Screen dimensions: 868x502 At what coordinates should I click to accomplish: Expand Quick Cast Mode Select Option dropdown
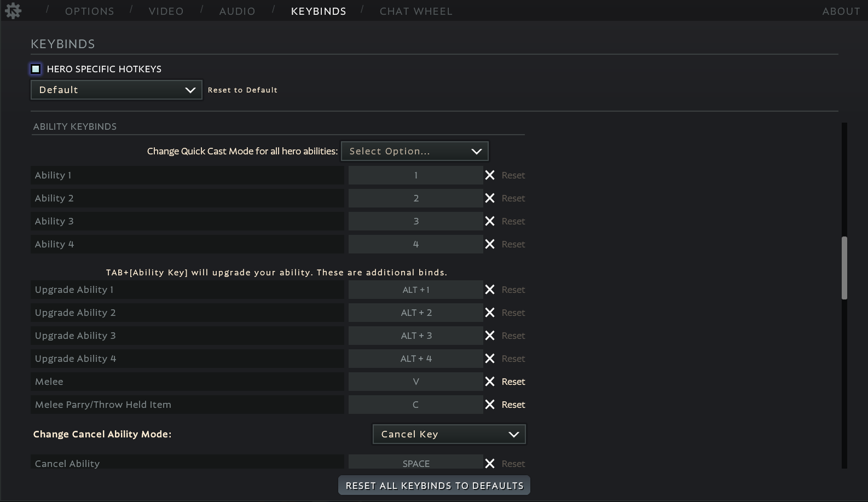point(414,151)
